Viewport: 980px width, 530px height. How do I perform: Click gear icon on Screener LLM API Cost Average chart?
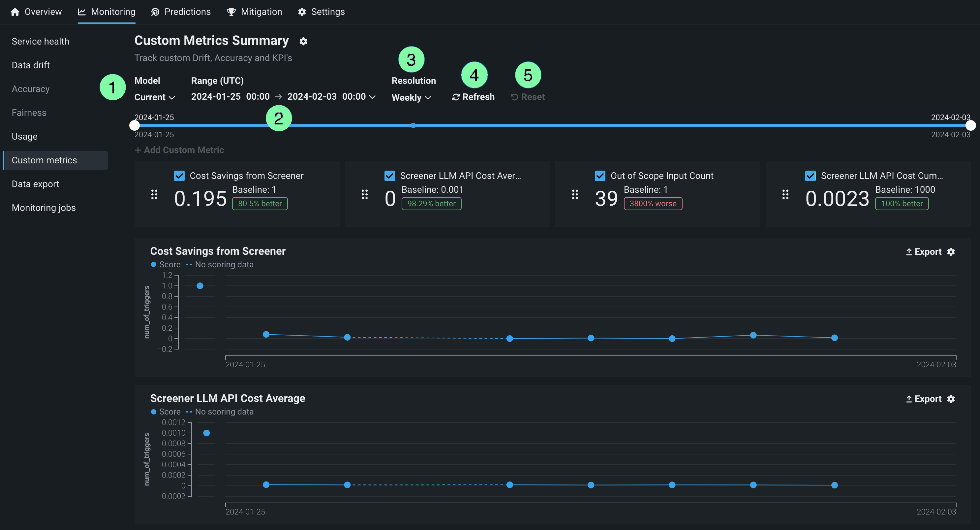951,399
